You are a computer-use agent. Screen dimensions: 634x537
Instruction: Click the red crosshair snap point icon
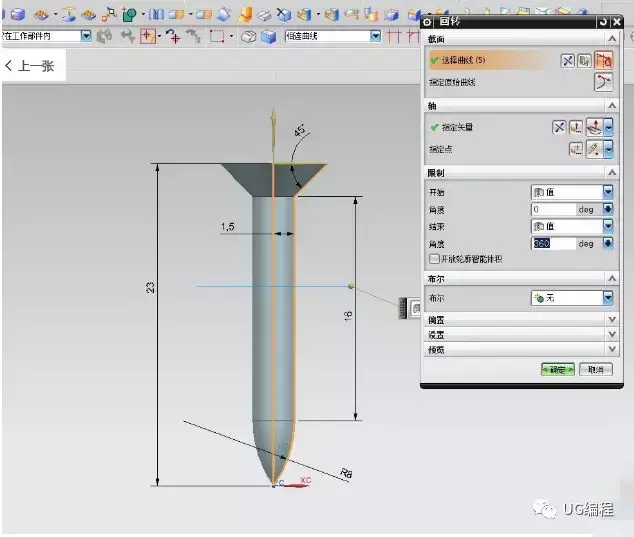(x=148, y=36)
